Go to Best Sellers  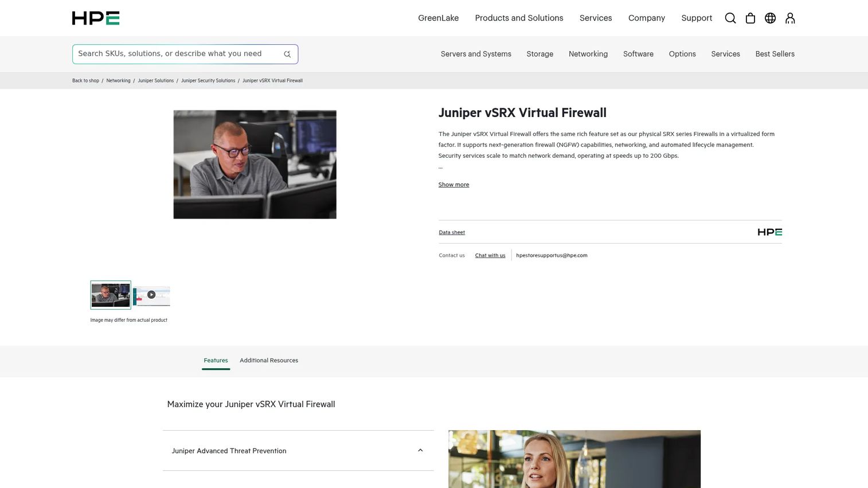coord(775,54)
